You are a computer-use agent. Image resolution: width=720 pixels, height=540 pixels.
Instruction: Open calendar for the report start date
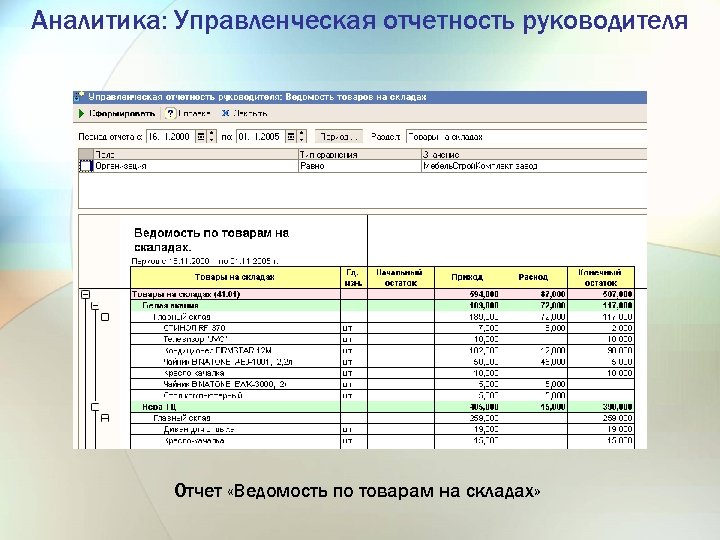pyautogui.click(x=201, y=136)
